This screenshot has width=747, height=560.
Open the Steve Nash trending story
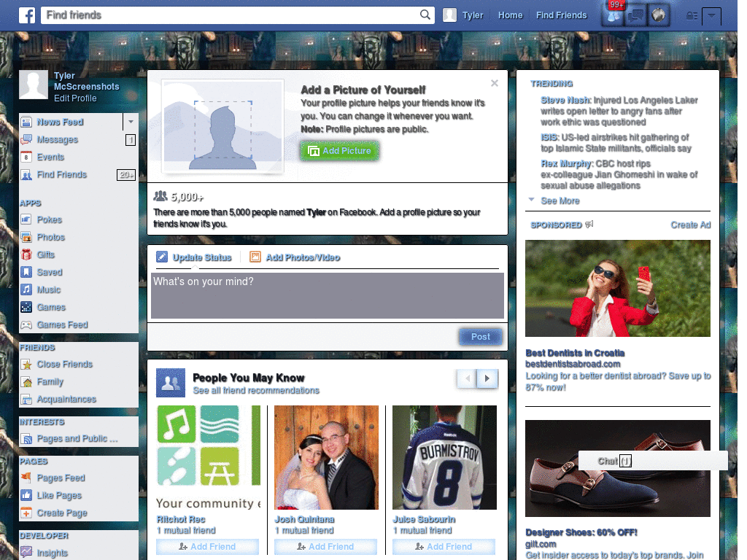click(619, 111)
